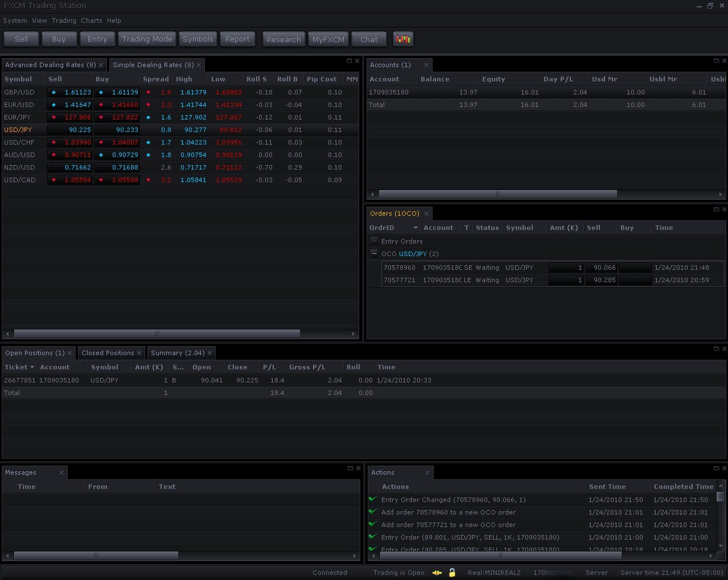Select 'Entry Order Changed' action row
The height and width of the screenshot is (580, 728).
(x=542, y=500)
